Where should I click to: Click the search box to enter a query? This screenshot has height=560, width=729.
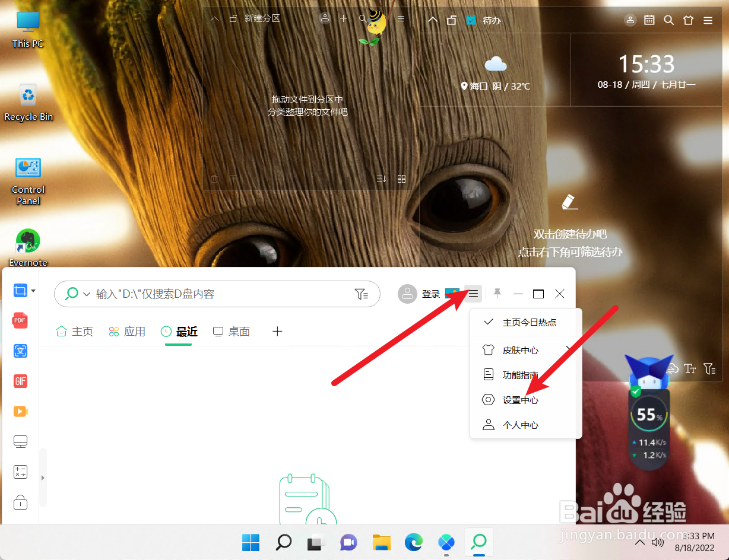click(217, 294)
